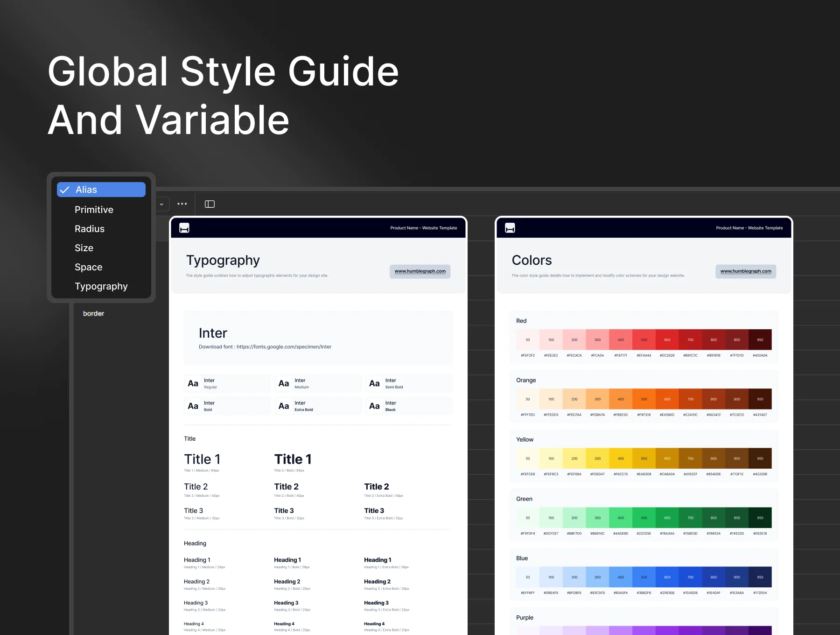Screen dimensions: 840x635
Task: Pick the Yellow 600 swatch #CA8A04
Action: (667, 459)
